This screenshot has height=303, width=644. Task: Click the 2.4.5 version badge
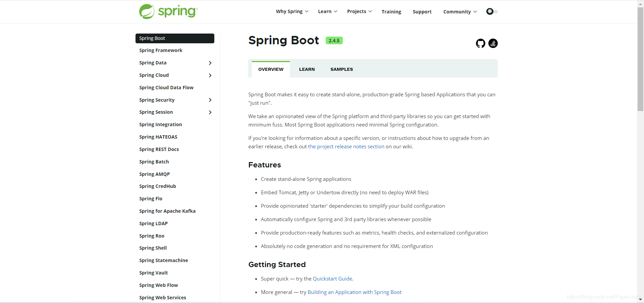334,41
